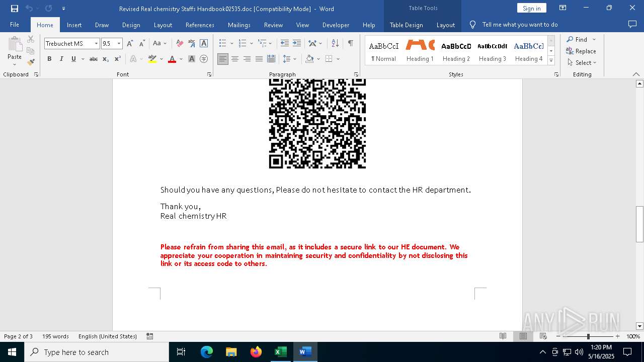The image size is (644, 362).
Task: Apply the Heading 2 style
Action: tap(456, 51)
